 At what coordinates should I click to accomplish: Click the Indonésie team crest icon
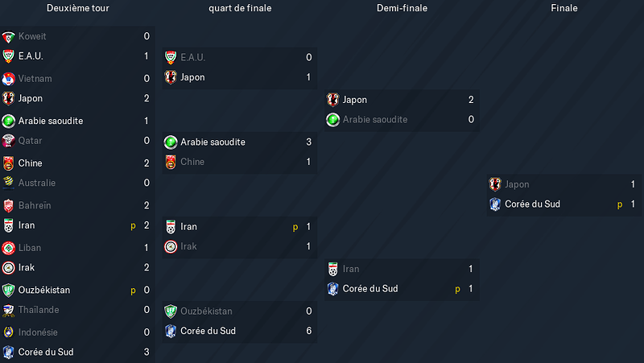(x=8, y=332)
